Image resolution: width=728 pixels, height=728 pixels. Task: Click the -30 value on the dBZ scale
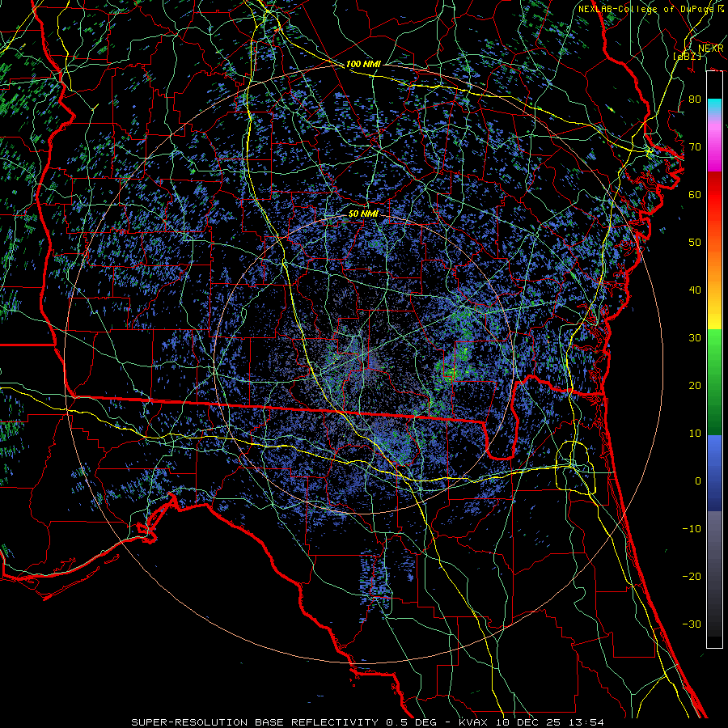pyautogui.click(x=692, y=624)
